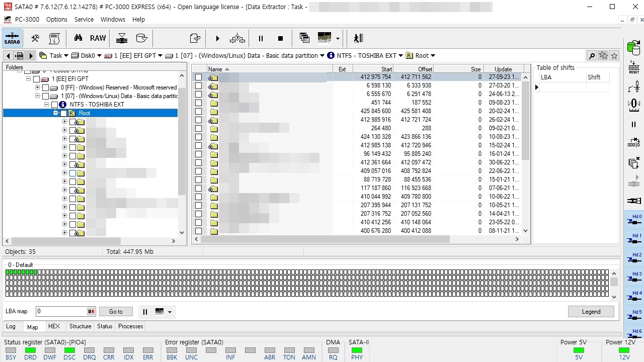The width and height of the screenshot is (644, 362).
Task: Click the magnifier search icon near Root
Action: (x=592, y=56)
